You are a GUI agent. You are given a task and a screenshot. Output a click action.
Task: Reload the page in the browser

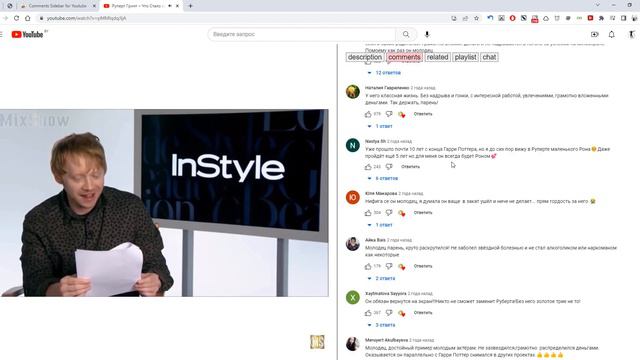(x=16, y=18)
